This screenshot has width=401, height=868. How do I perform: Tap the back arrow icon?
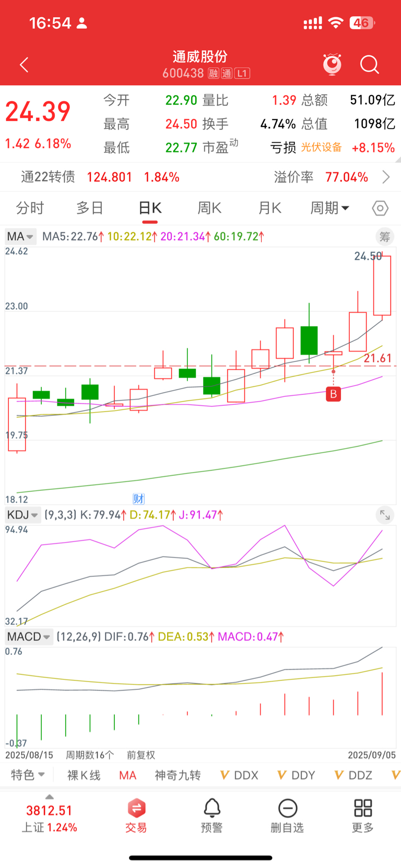click(24, 65)
